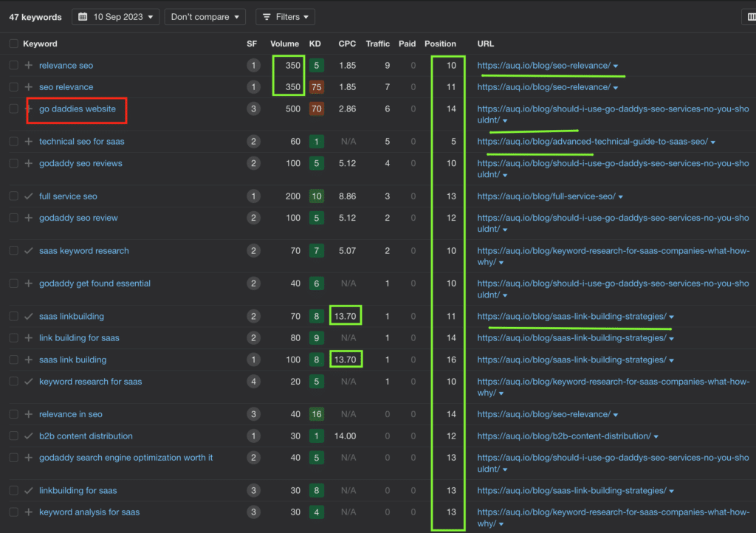Click the checkmark icon beside 'saas linkbuilding'

click(x=29, y=316)
